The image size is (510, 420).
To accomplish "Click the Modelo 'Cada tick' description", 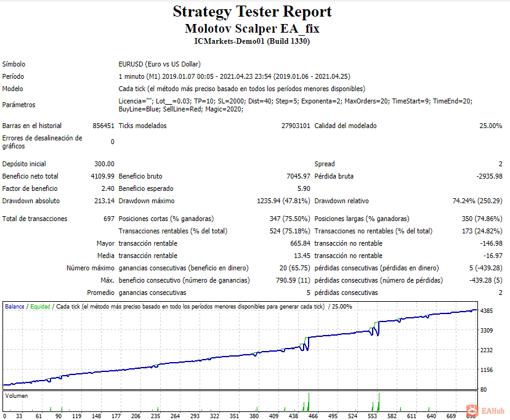I will point(241,89).
